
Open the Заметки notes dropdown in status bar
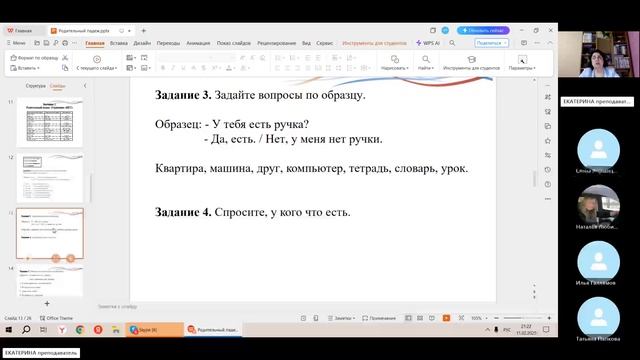tap(354, 318)
